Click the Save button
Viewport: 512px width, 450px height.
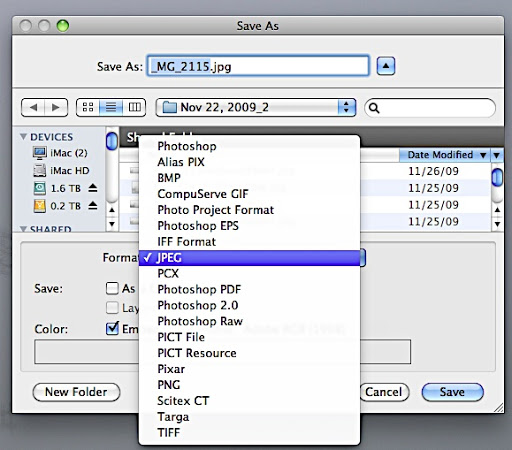452,392
